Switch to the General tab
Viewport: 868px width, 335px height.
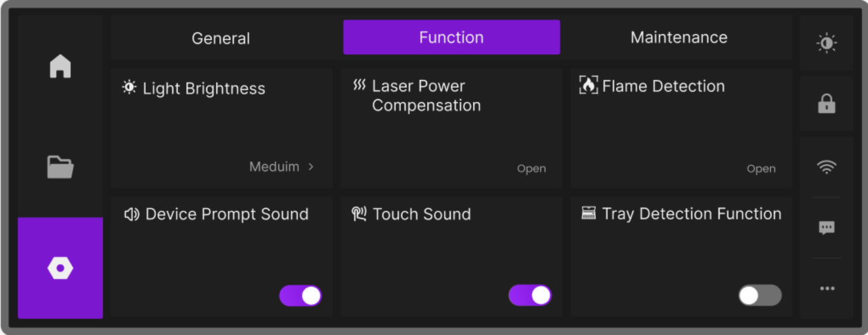(x=221, y=38)
